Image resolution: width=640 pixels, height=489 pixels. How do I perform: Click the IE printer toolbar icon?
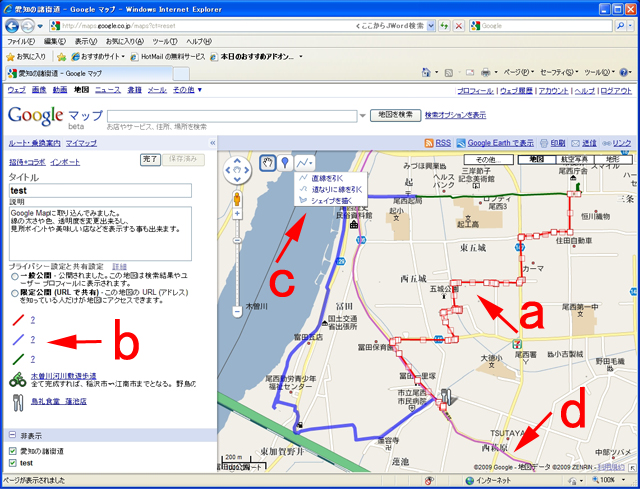coord(486,73)
